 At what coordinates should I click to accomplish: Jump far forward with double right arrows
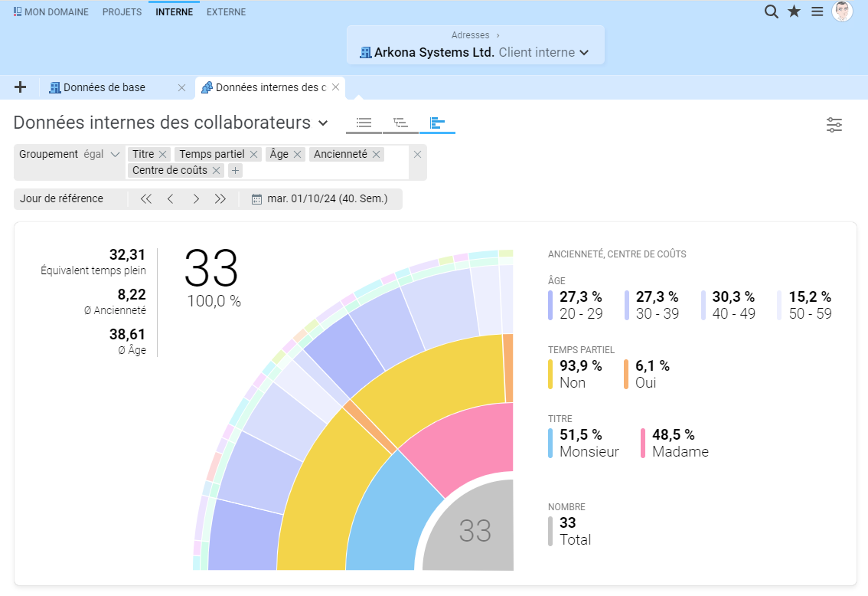tap(220, 199)
